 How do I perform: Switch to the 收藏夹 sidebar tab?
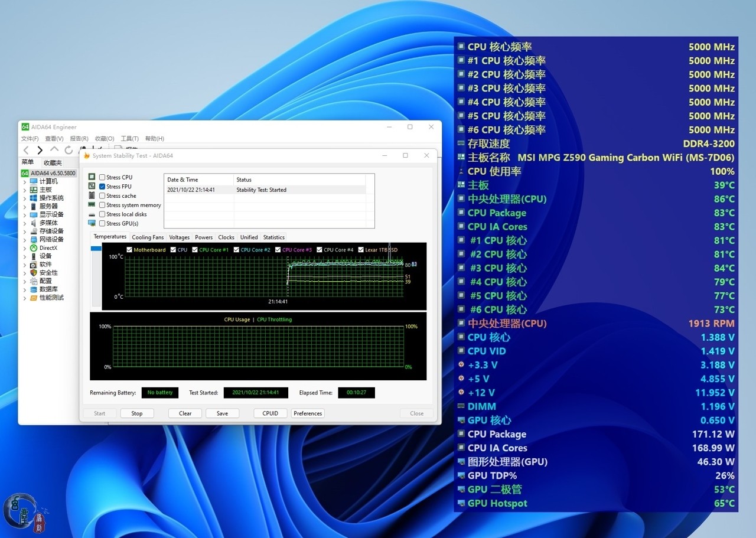tap(53, 162)
